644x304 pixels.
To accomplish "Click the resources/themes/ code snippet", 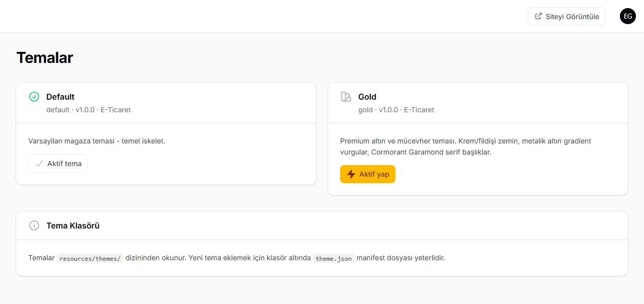I will pos(90,258).
